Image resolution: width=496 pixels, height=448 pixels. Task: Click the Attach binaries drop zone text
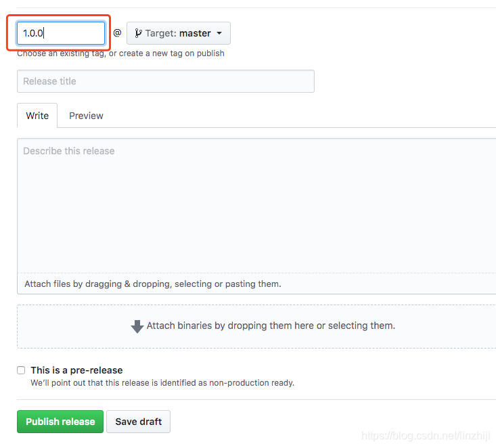(x=271, y=326)
